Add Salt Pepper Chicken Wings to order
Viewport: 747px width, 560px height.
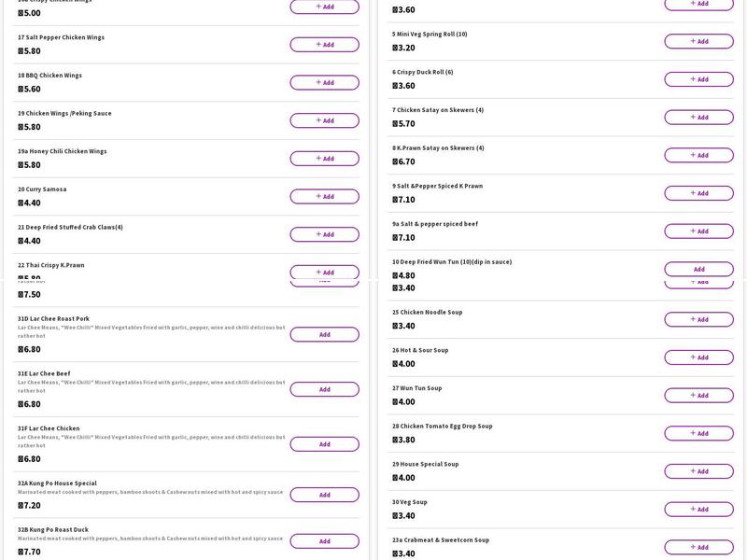coord(324,45)
